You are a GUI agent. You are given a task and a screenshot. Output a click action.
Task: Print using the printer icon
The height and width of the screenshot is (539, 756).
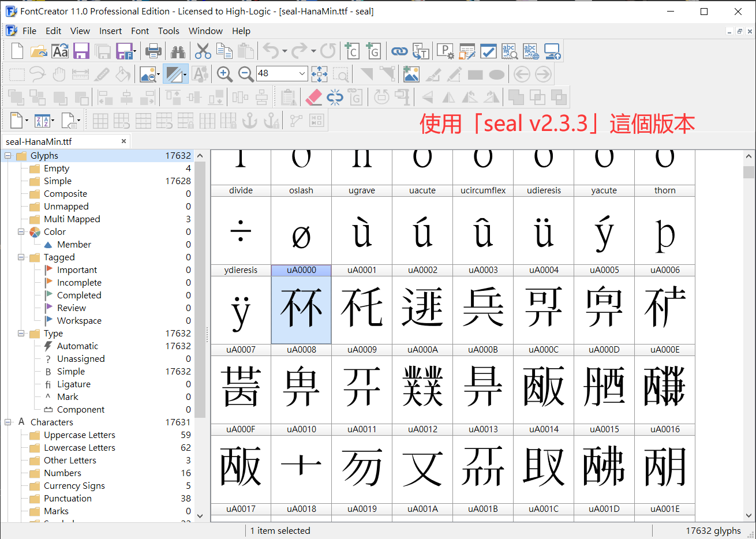(x=154, y=51)
